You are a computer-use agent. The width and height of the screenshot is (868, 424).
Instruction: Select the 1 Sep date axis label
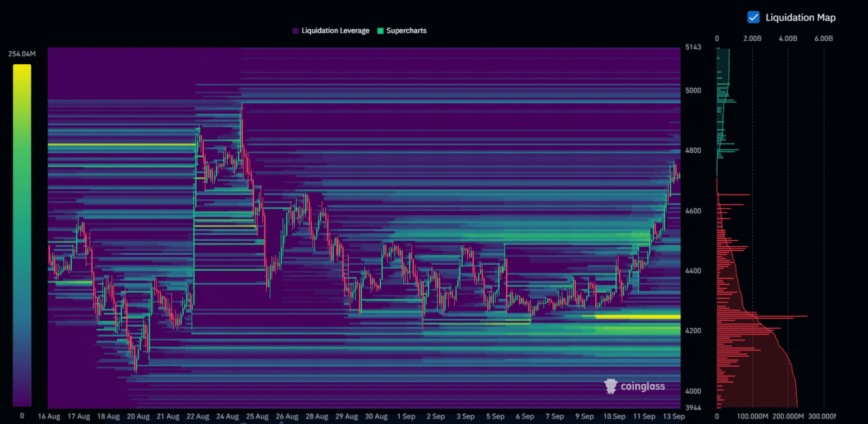pos(406,416)
